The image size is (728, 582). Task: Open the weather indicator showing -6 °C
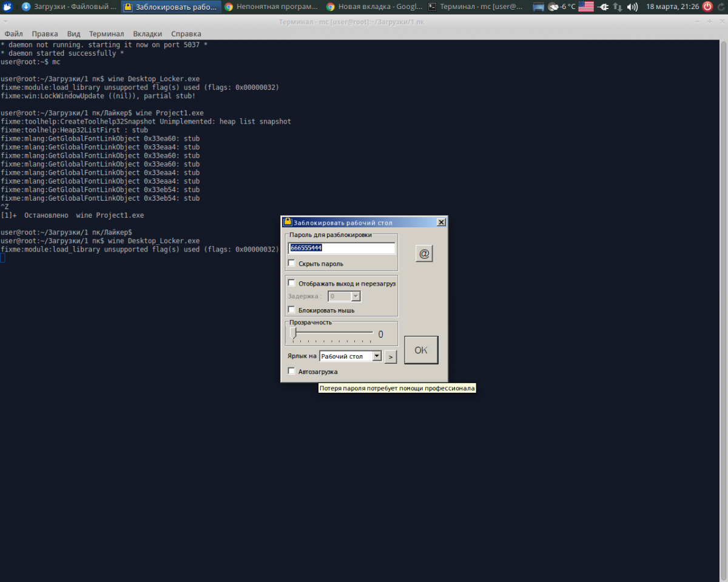[x=561, y=7]
